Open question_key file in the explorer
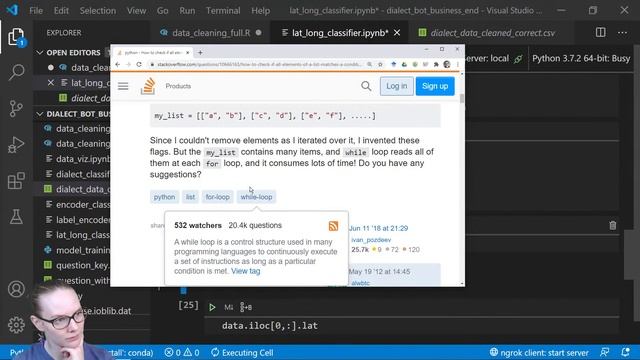The image size is (640, 360). click(x=83, y=265)
